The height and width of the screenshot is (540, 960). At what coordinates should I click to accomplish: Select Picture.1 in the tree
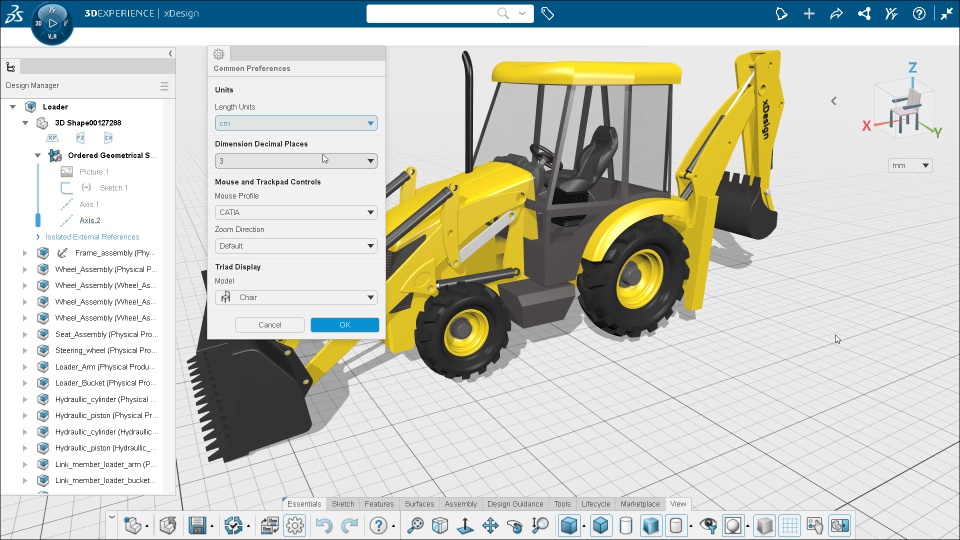pyautogui.click(x=94, y=172)
